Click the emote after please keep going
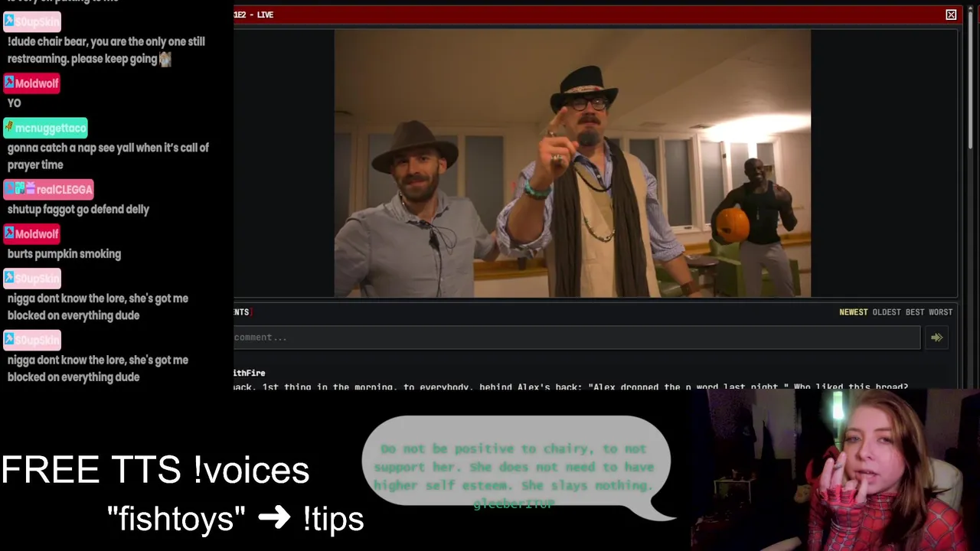The width and height of the screenshot is (980, 551). point(165,59)
